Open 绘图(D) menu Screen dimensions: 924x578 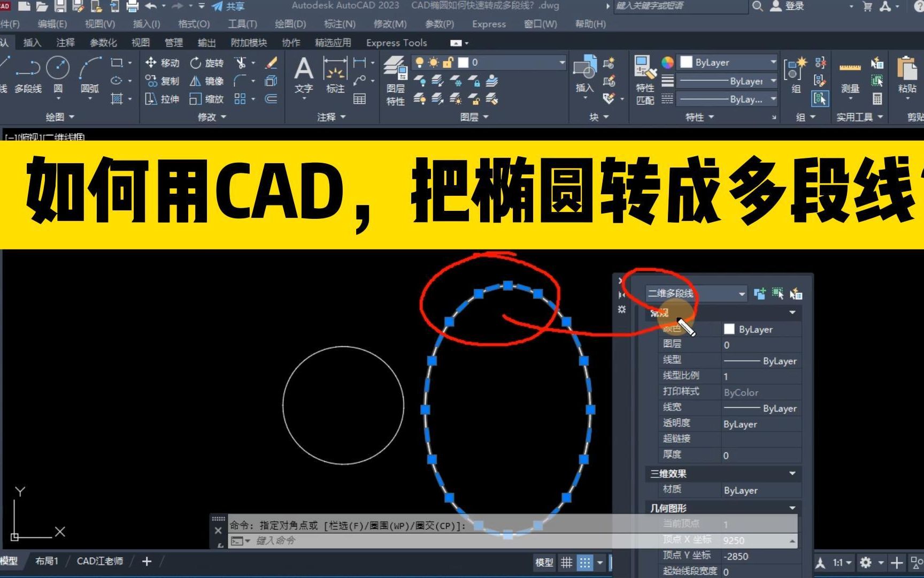pyautogui.click(x=290, y=24)
